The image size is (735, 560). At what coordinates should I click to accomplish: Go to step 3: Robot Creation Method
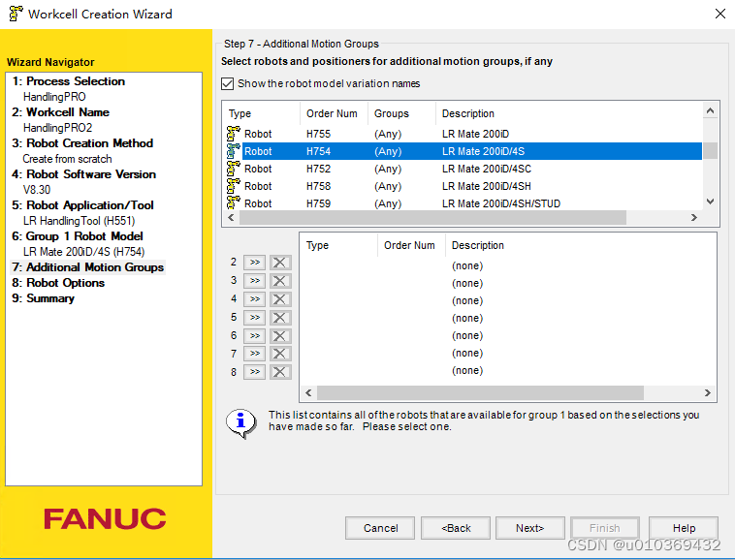pos(82,143)
